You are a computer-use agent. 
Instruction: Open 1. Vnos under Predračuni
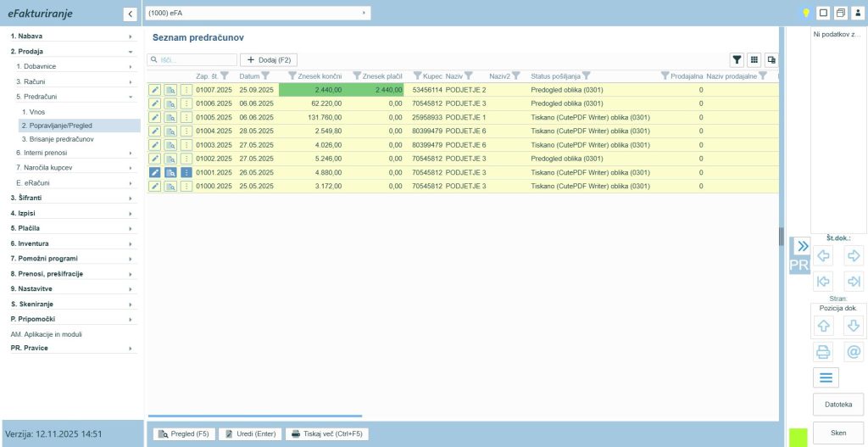click(x=37, y=112)
